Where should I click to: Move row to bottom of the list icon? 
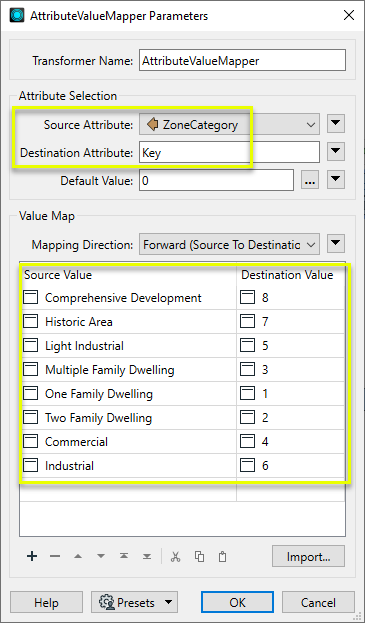[x=147, y=556]
